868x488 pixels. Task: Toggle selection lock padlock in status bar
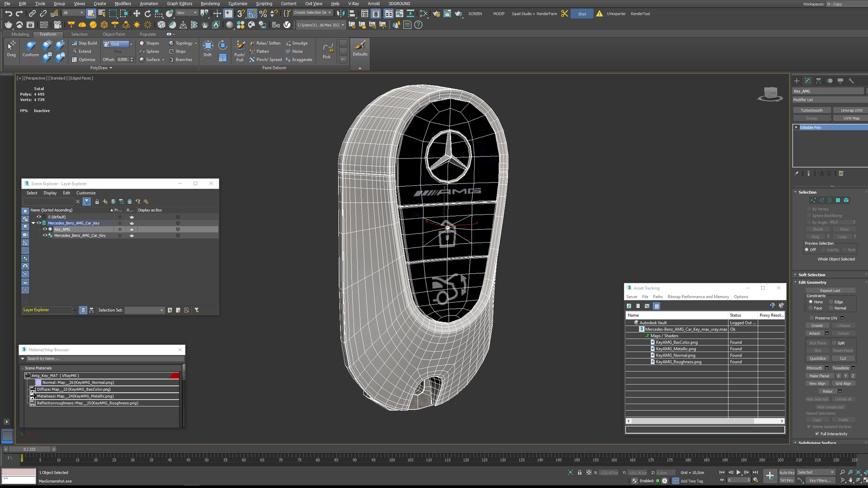coord(580,473)
